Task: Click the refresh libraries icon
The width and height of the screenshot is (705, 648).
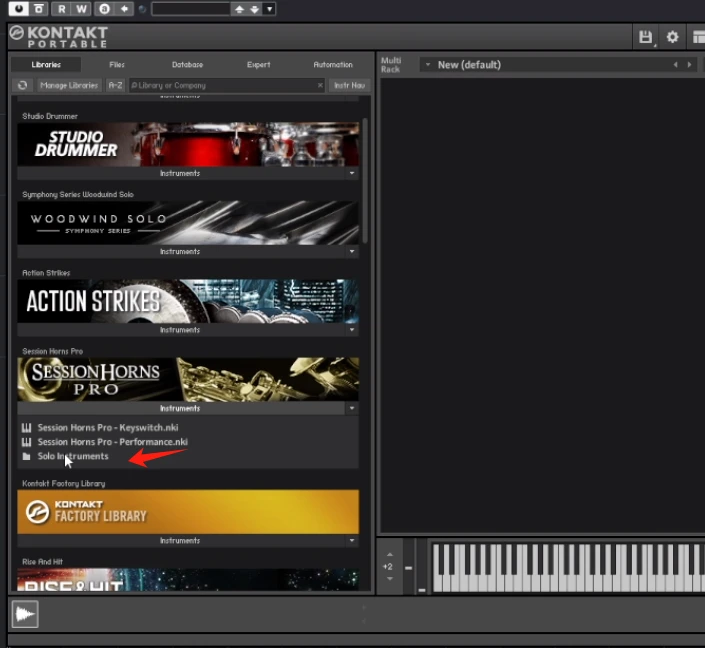Action: click(x=22, y=85)
